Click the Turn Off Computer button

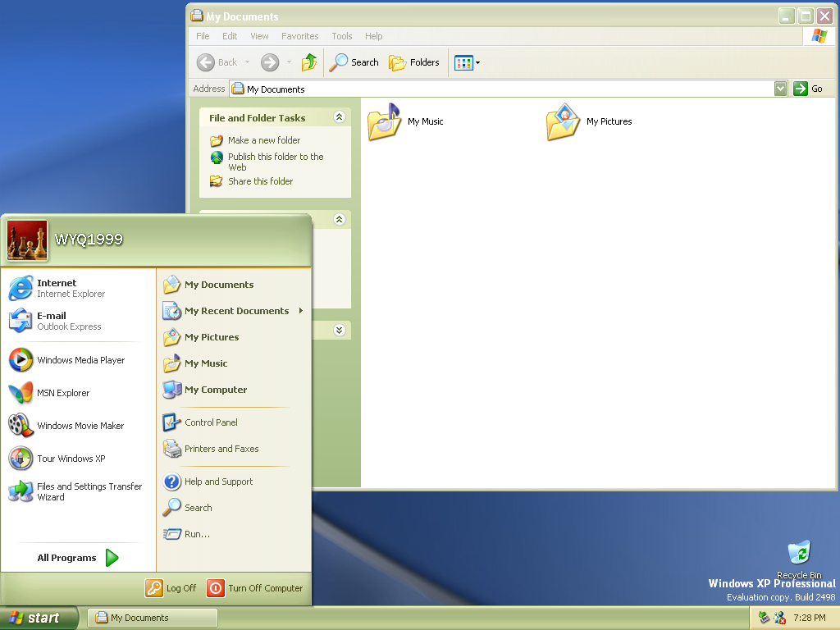coord(255,588)
